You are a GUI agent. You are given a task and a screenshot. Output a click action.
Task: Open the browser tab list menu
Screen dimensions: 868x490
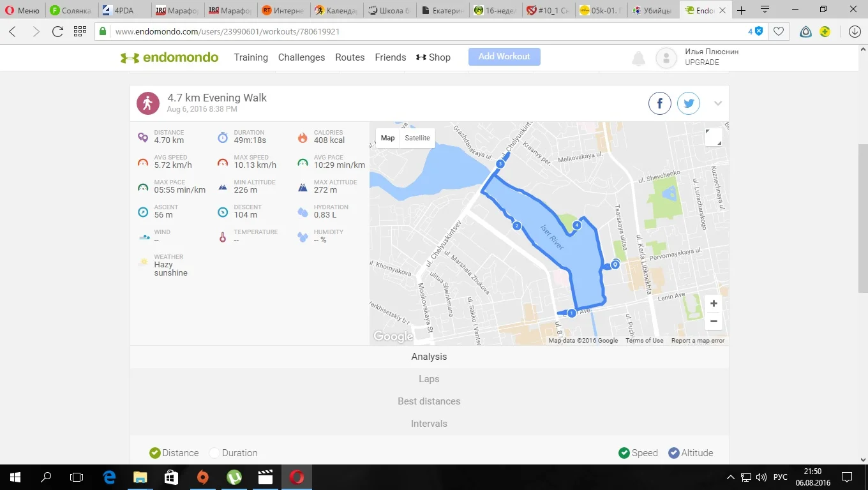coord(765,10)
